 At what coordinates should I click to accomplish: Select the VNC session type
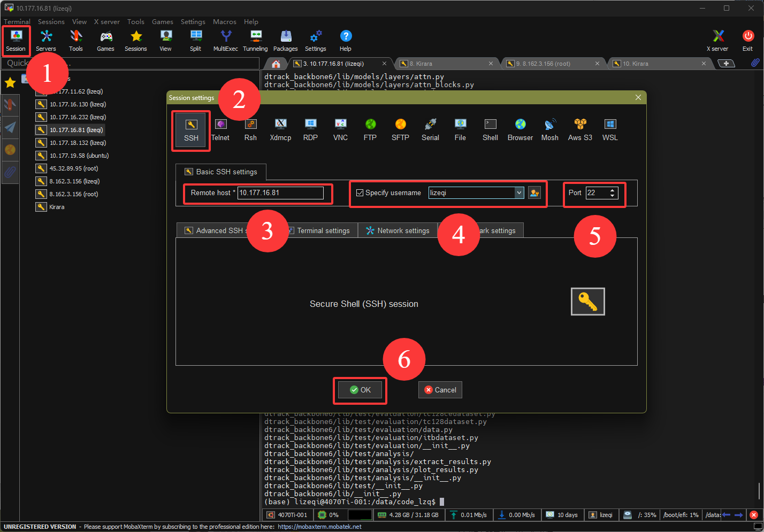tap(340, 130)
